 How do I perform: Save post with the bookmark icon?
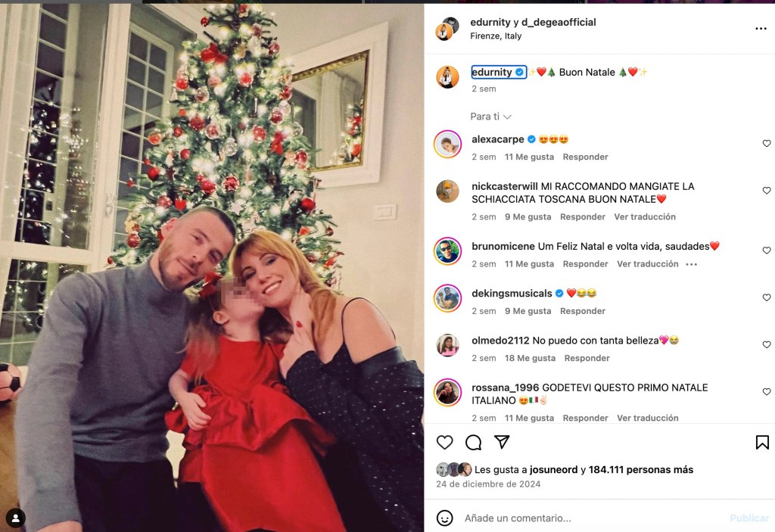tap(762, 443)
